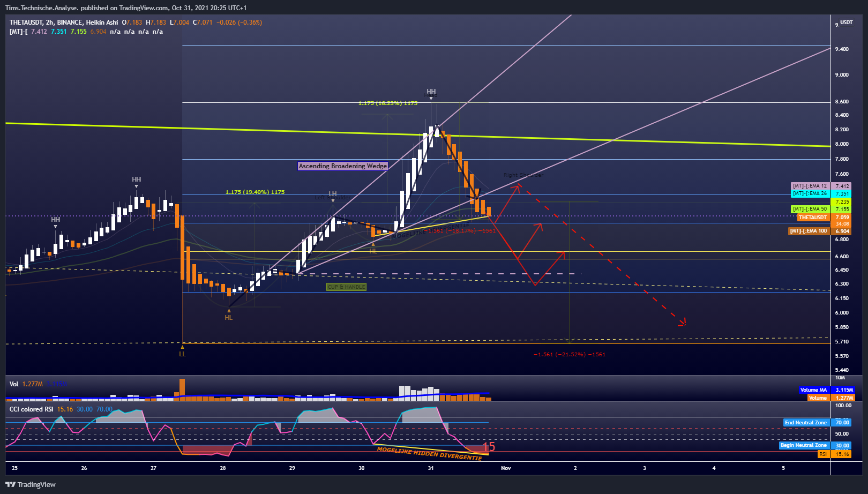Select the 'Begin Neutral Zone' label
The height and width of the screenshot is (494, 868).
804,445
